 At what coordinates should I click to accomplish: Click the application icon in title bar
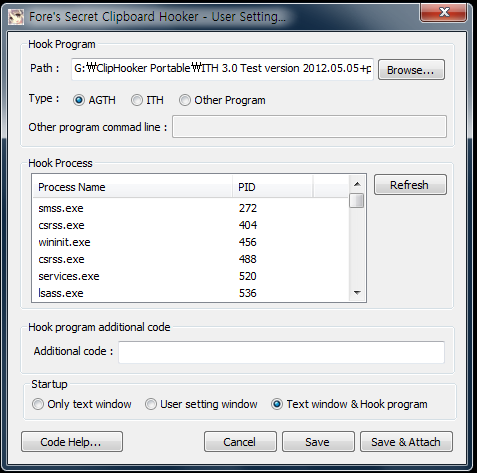coord(16,17)
